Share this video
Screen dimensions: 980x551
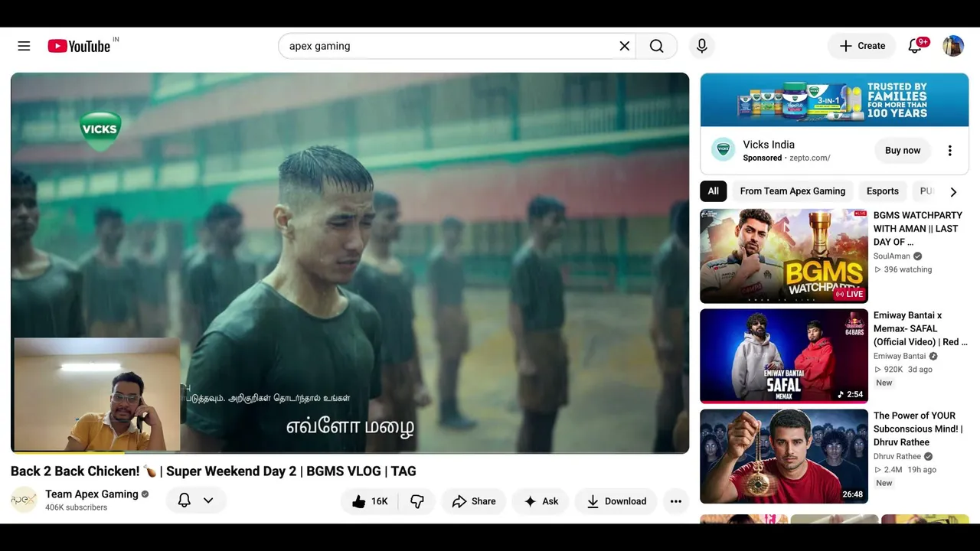[474, 501]
